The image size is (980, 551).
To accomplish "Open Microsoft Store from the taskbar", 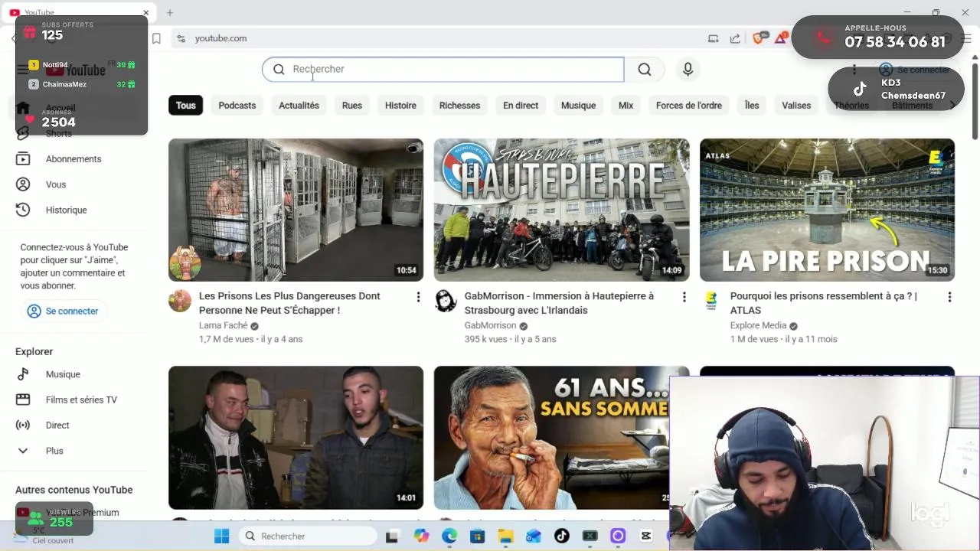I will coord(477,536).
